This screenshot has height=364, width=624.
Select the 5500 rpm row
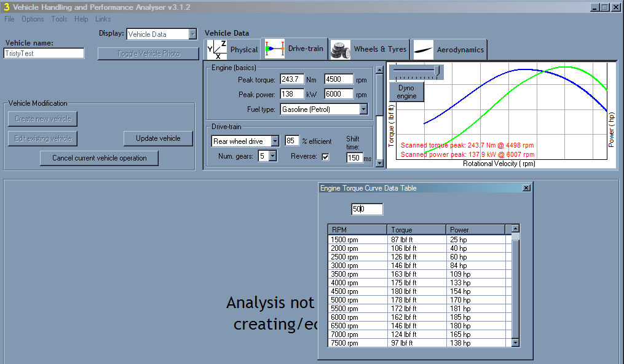(x=420, y=308)
